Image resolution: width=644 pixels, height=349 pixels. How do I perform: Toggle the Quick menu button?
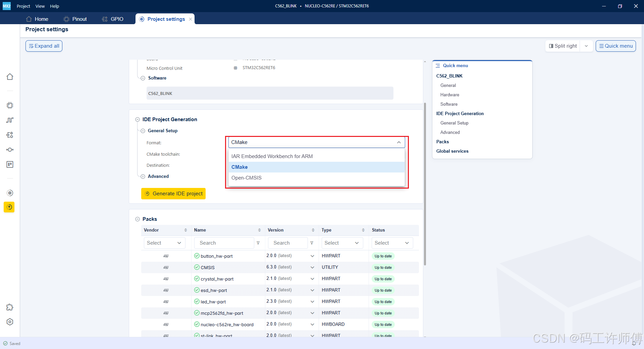click(616, 46)
